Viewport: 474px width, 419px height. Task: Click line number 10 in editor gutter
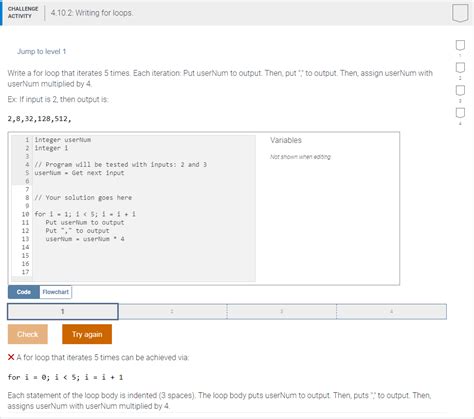pos(25,214)
